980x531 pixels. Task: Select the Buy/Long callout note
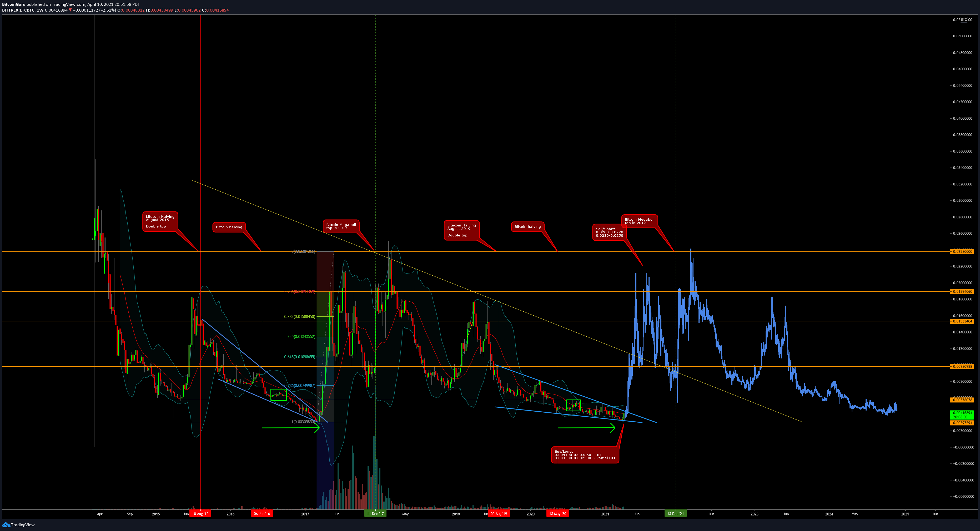coord(585,455)
